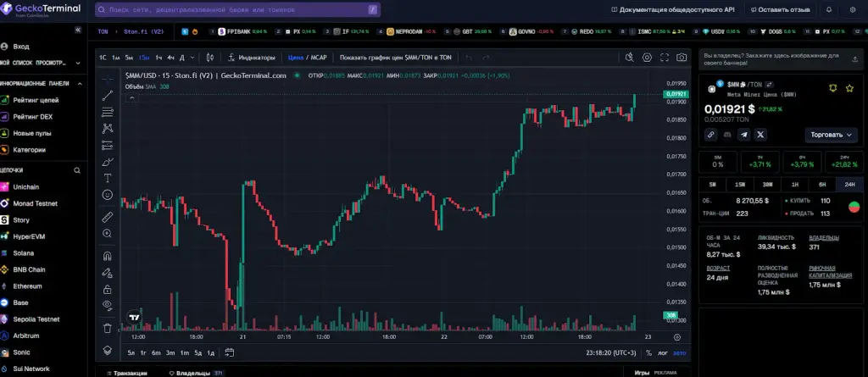
Task: Open the token Telegram icon
Action: coord(744,134)
